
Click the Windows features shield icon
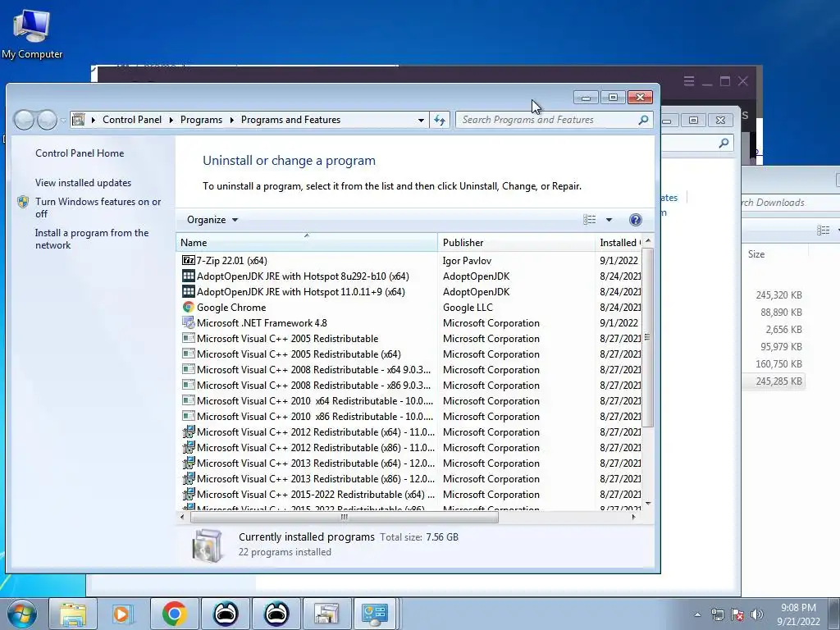point(23,202)
